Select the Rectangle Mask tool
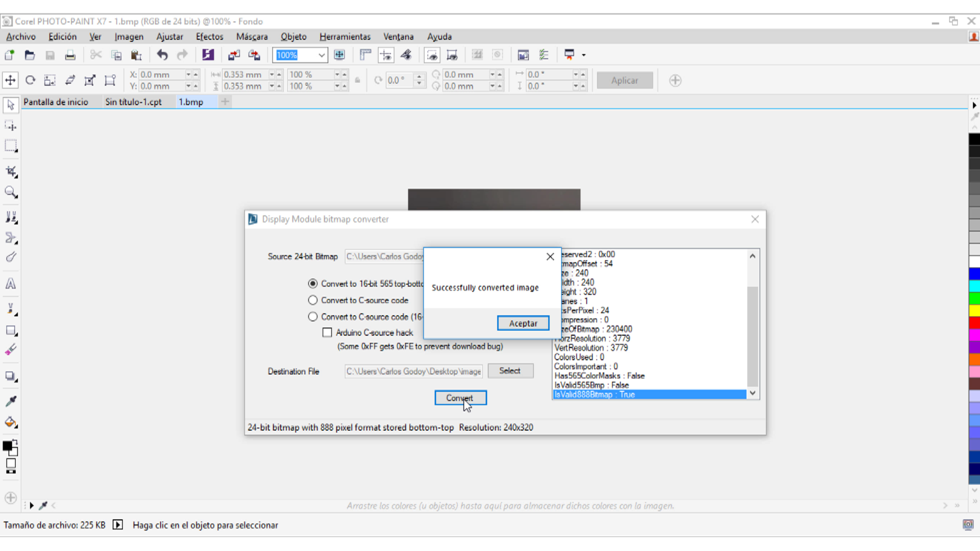The height and width of the screenshot is (551, 980). [x=11, y=146]
